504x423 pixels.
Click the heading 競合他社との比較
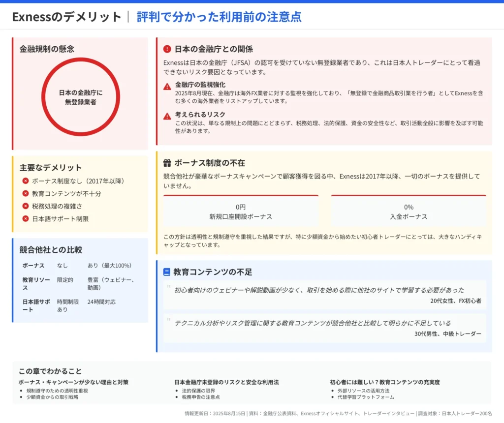(51, 250)
